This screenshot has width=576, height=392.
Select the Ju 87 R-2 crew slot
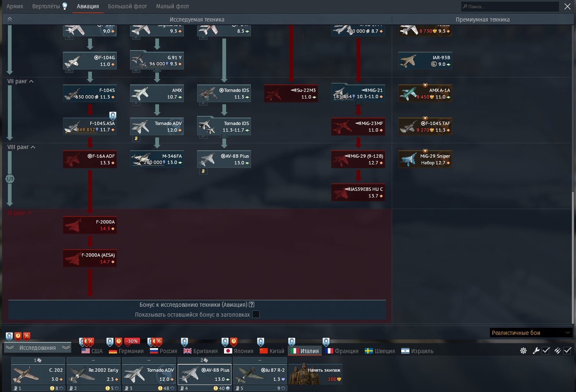260,374
